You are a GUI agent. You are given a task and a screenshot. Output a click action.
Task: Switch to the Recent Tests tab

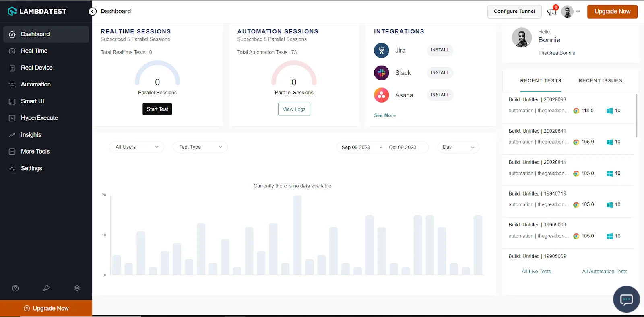point(541,81)
